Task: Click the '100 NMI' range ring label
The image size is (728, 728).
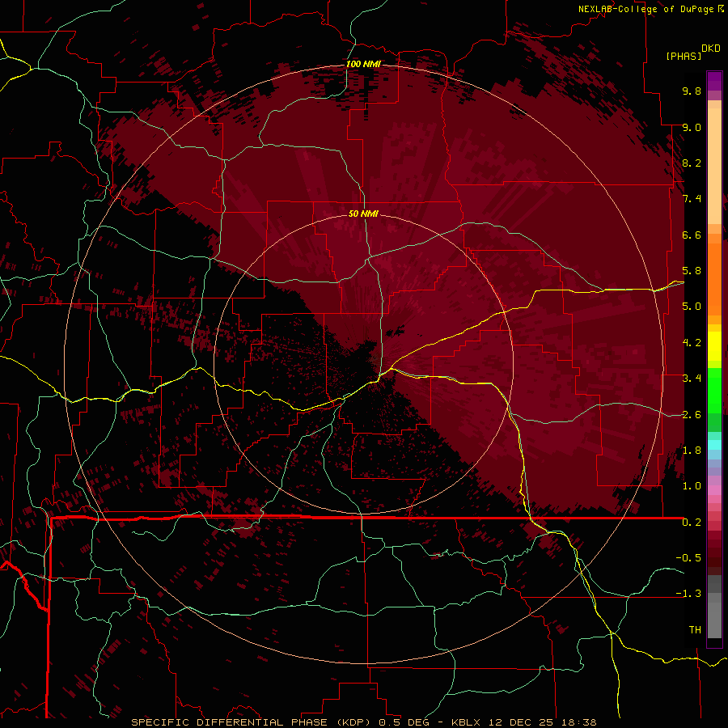Action: (363, 64)
